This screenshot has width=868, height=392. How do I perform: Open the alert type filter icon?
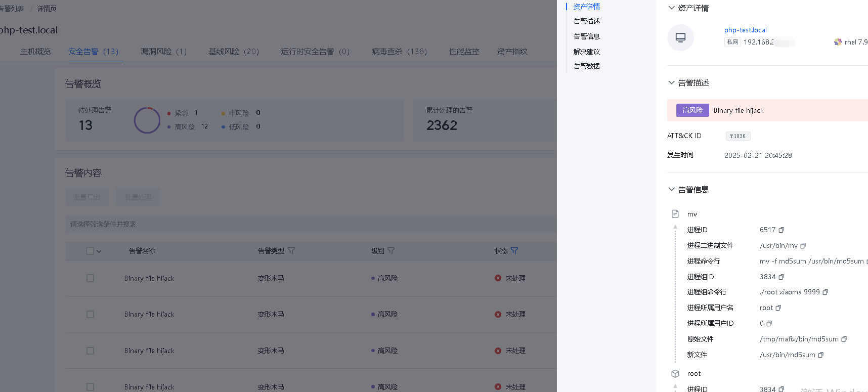(x=291, y=251)
